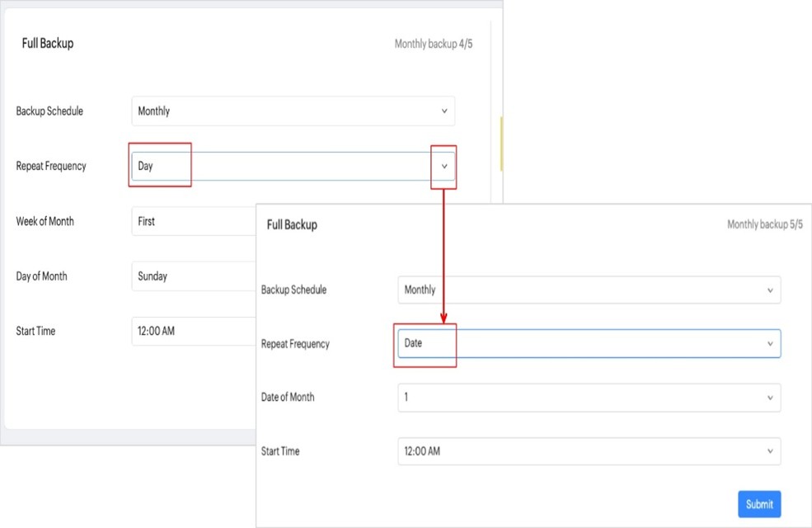Select the Date of Month combo box showing 1
812x528 pixels.
(x=577, y=398)
